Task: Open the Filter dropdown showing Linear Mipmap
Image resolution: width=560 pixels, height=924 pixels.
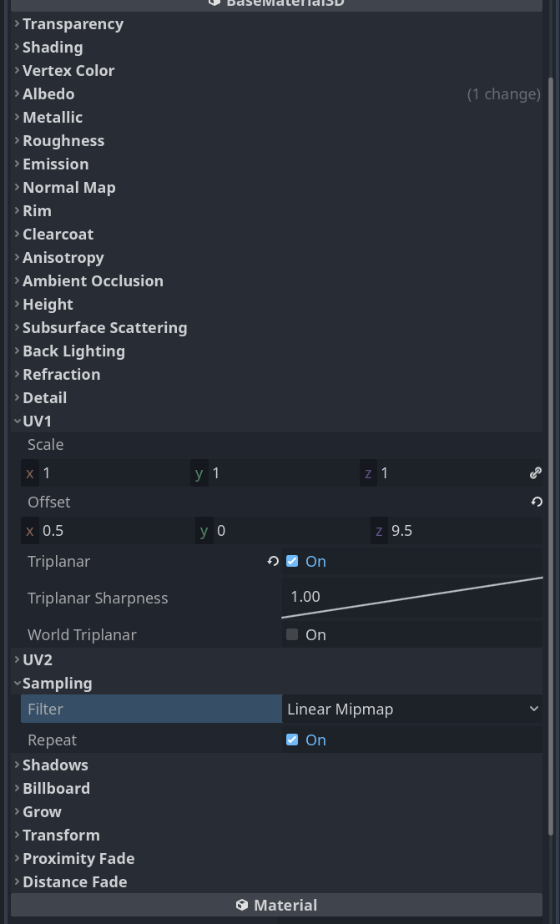Action: [412, 709]
